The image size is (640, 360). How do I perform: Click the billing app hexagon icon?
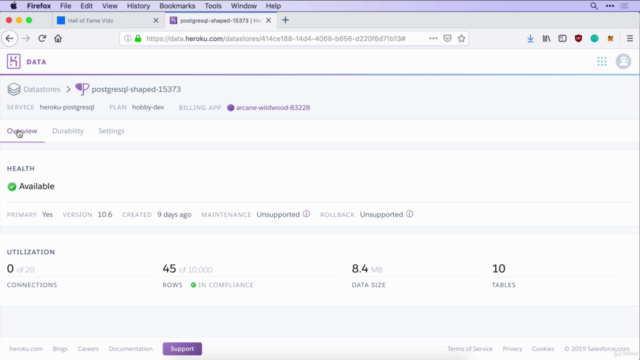(231, 108)
